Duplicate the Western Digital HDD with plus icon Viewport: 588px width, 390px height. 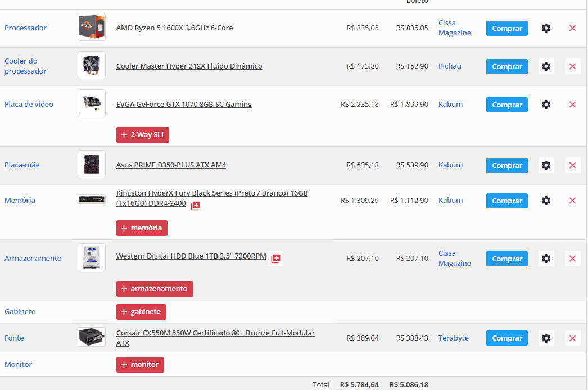(x=275, y=259)
